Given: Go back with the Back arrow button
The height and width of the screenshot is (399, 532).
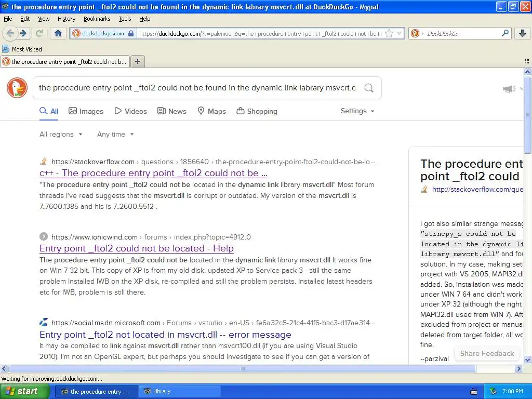Looking at the screenshot, I should pyautogui.click(x=10, y=33).
